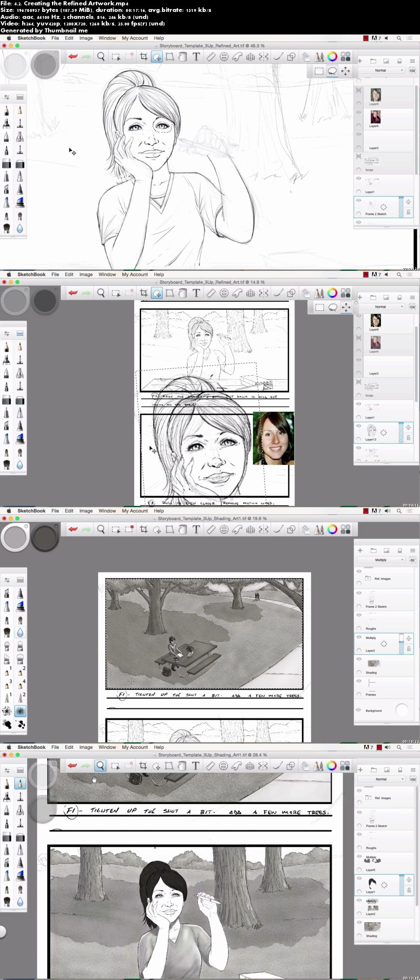
Task: Open the Normal blend mode dropdown in the 28.4 % window
Action: tap(381, 779)
